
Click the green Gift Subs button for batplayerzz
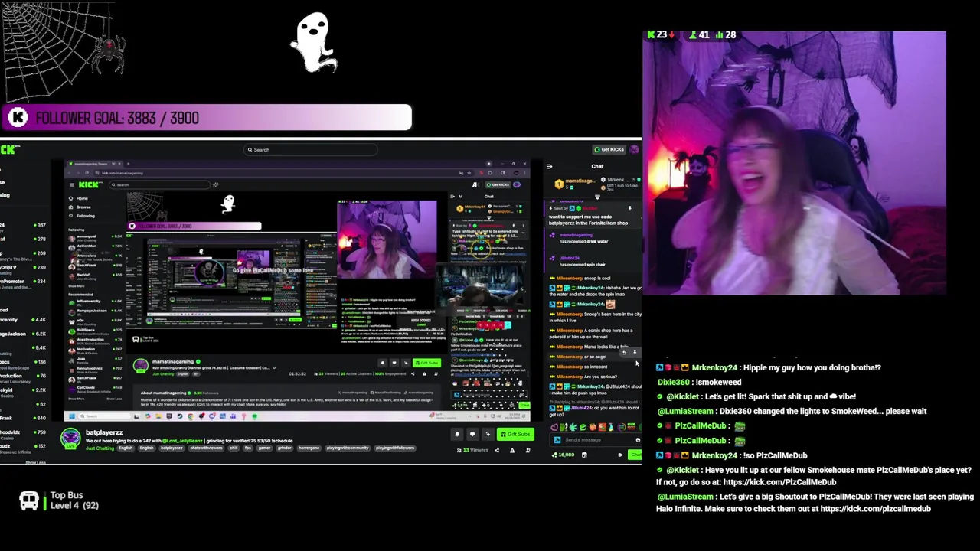tap(515, 434)
